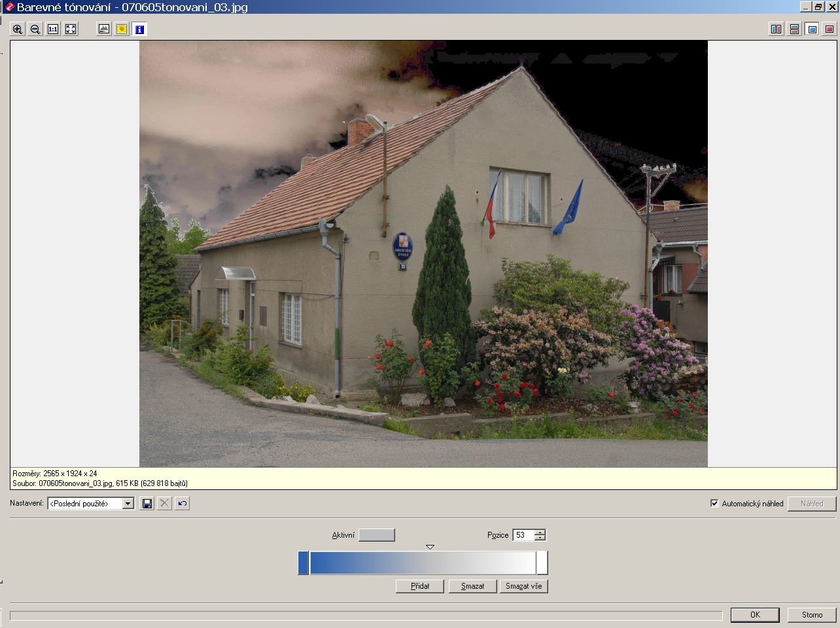Click the zoom in magnifier icon
The width and height of the screenshot is (840, 628).
point(18,29)
